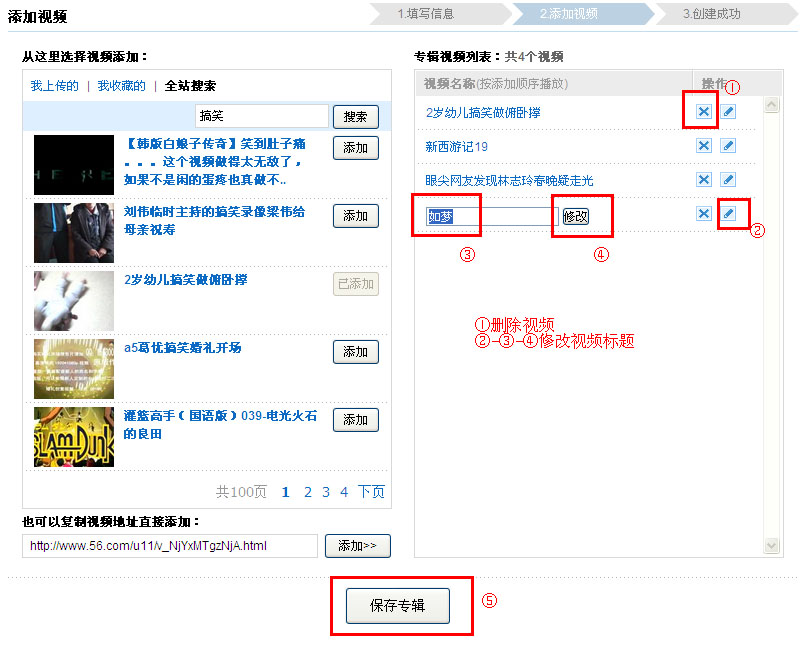
Task: Click the X icon in the 如梦 row
Action: 704,213
